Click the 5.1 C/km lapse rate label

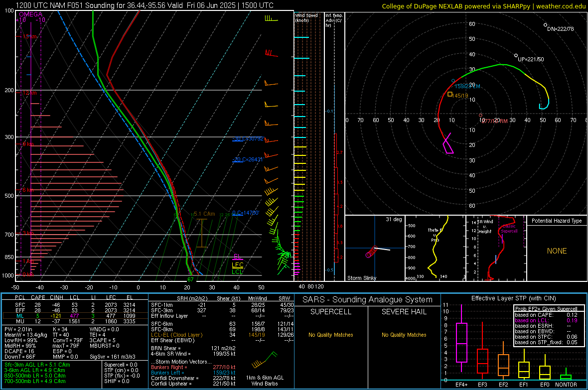coord(204,214)
